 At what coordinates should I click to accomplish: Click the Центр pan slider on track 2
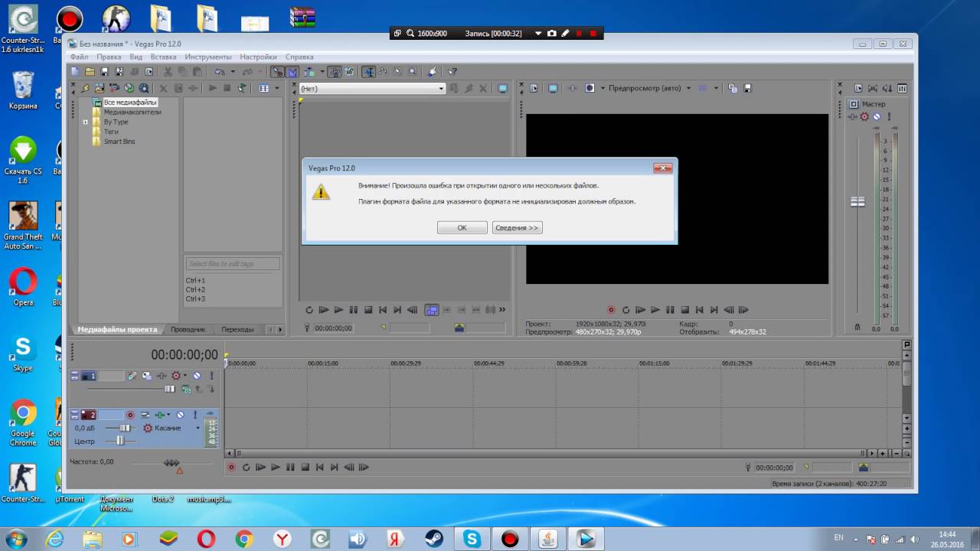click(x=119, y=441)
